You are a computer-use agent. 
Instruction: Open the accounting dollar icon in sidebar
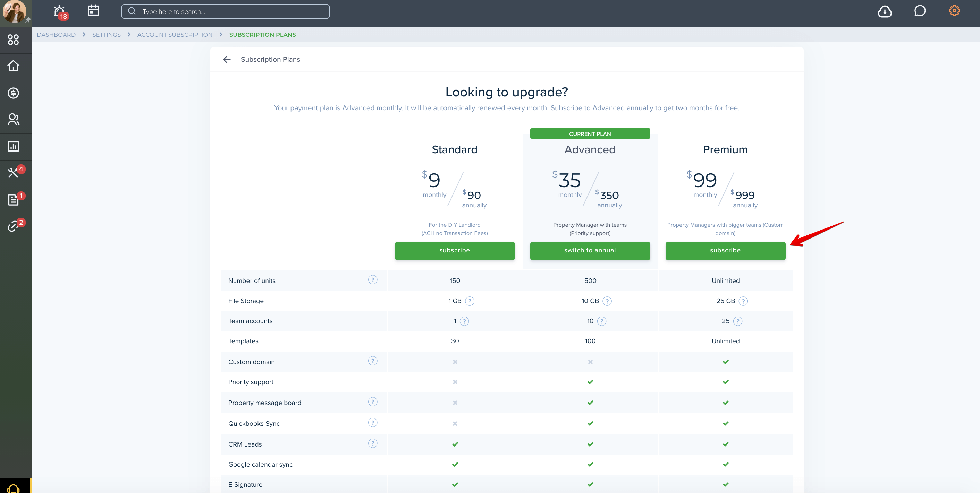(x=13, y=93)
